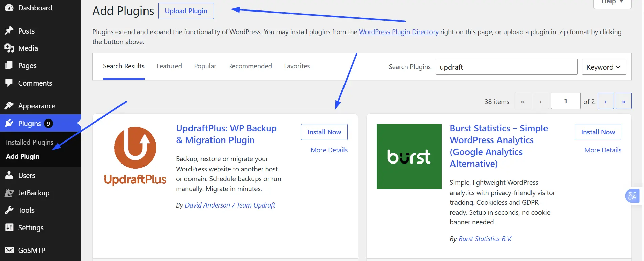Go to the next results page

tap(606, 101)
